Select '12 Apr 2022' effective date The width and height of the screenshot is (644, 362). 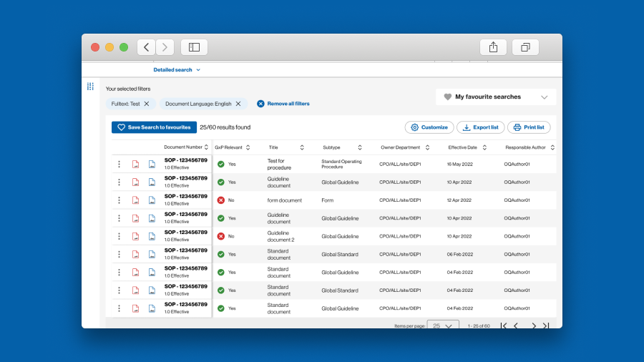[x=460, y=200]
